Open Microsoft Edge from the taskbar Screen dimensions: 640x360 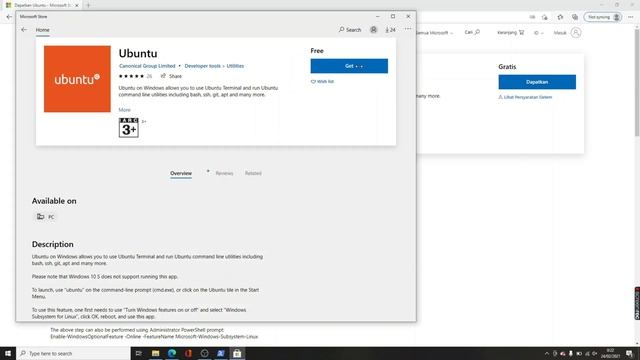[172, 353]
